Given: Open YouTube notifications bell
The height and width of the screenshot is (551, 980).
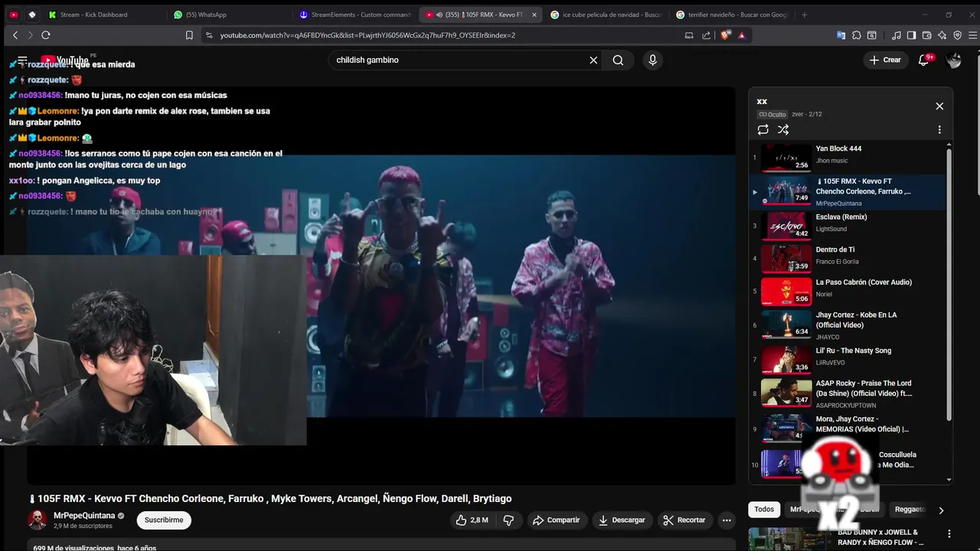Looking at the screenshot, I should 924,60.
